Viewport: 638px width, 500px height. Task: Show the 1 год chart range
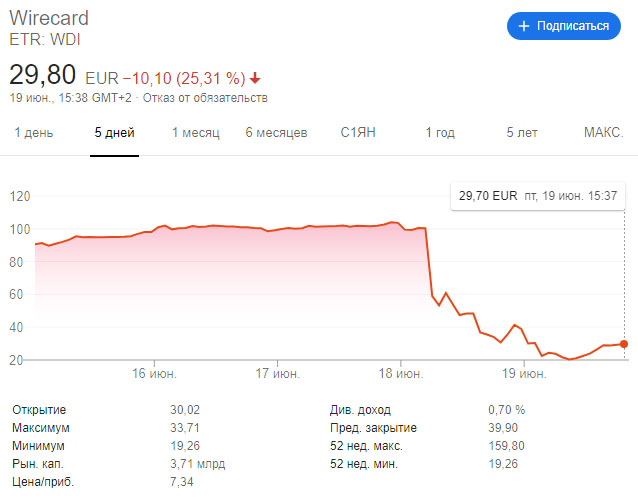pyautogui.click(x=440, y=133)
